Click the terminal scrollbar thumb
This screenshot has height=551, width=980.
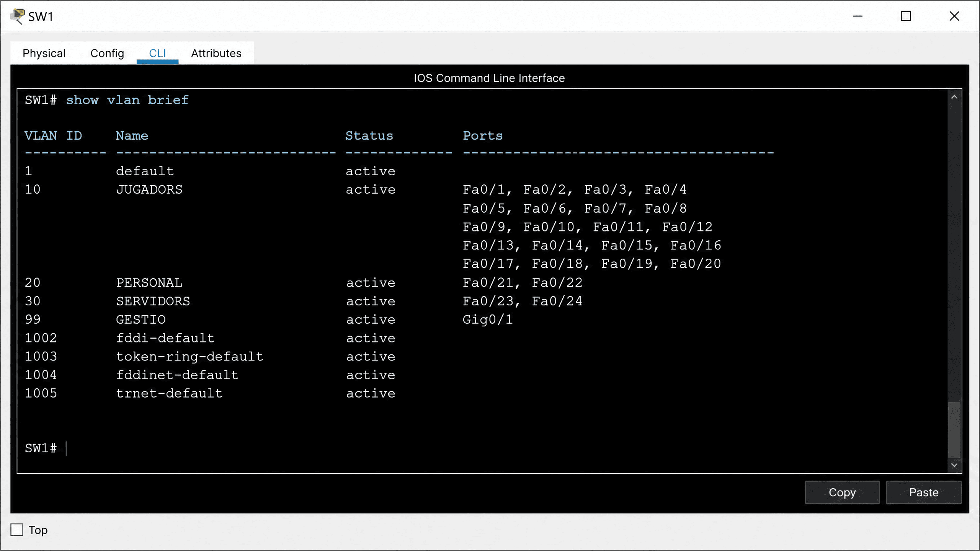[x=954, y=430]
